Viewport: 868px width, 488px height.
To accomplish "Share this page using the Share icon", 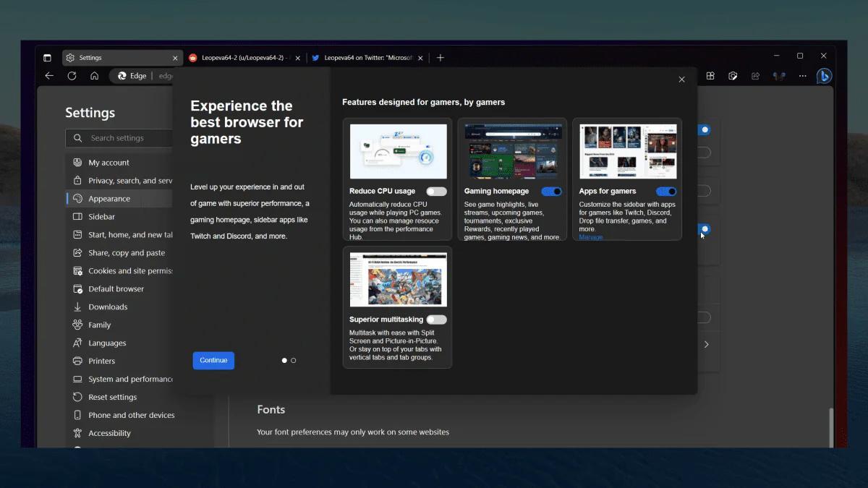I will click(x=755, y=75).
